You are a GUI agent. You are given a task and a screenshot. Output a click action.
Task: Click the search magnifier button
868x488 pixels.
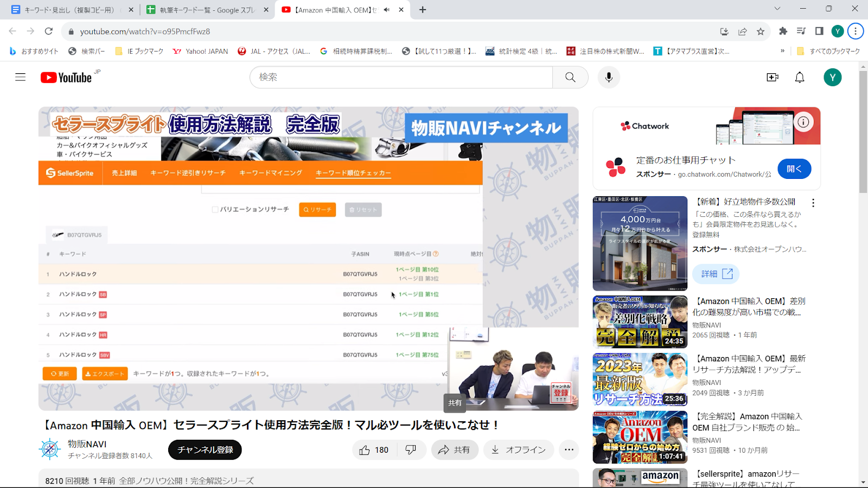(570, 77)
